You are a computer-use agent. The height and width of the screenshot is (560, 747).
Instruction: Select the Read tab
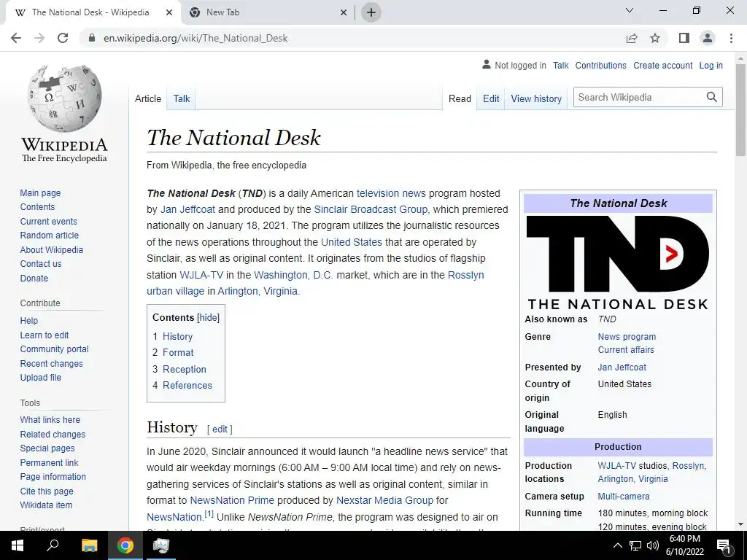460,98
